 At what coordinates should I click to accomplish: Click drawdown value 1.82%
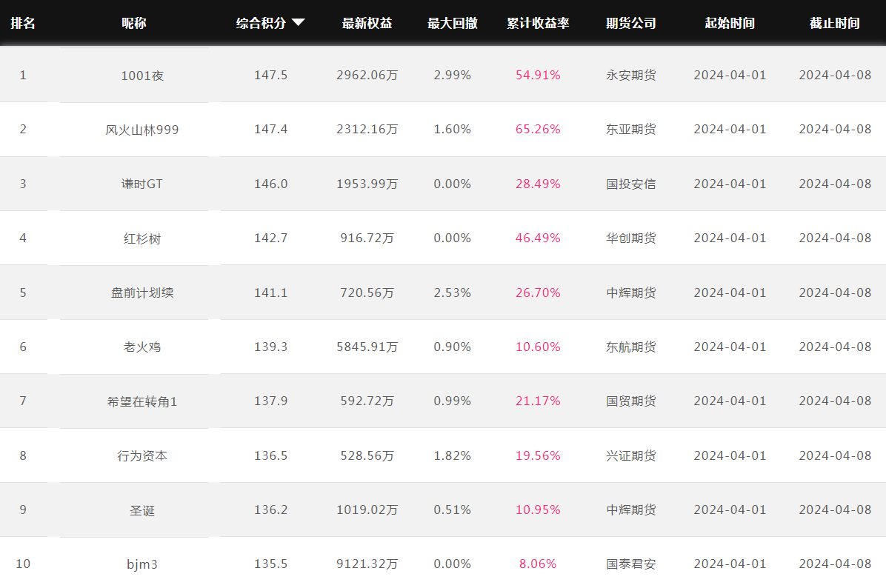click(x=453, y=456)
